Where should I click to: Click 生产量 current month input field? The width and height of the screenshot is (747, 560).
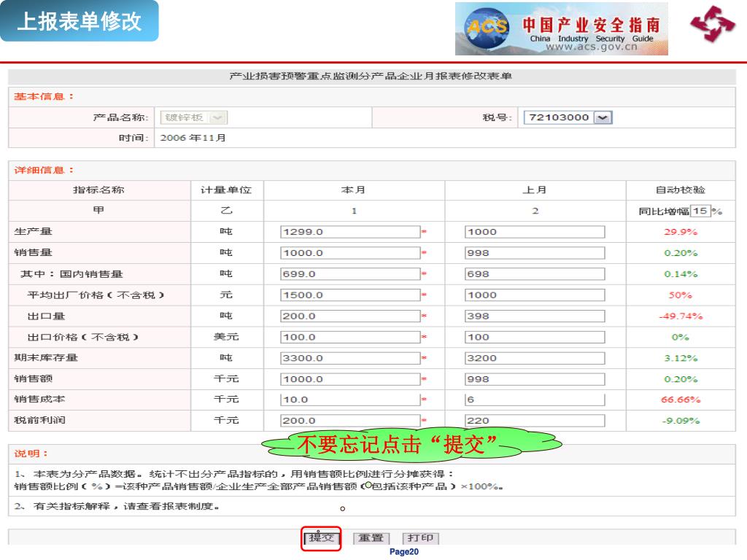click(x=350, y=232)
